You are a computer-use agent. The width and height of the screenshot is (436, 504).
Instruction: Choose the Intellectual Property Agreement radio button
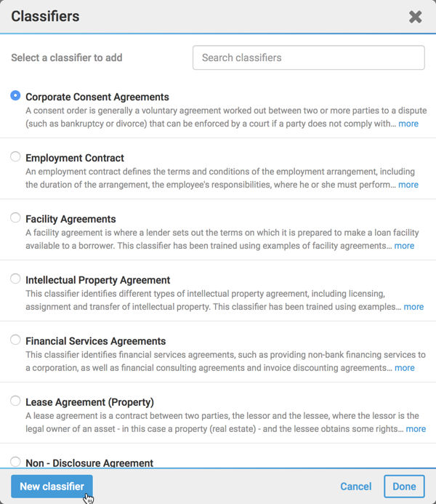pyautogui.click(x=15, y=279)
